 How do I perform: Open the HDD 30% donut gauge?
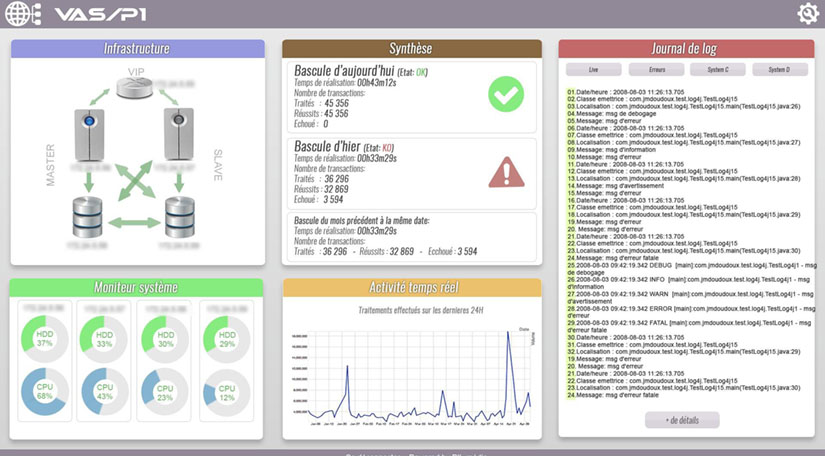point(165,339)
